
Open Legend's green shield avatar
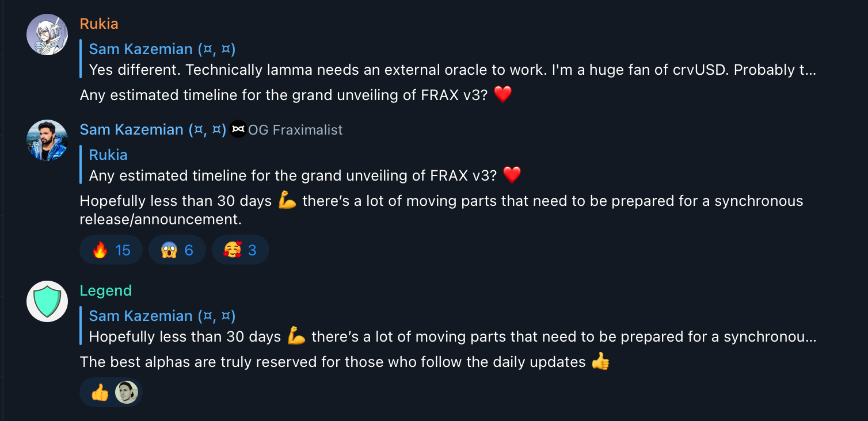tap(47, 301)
